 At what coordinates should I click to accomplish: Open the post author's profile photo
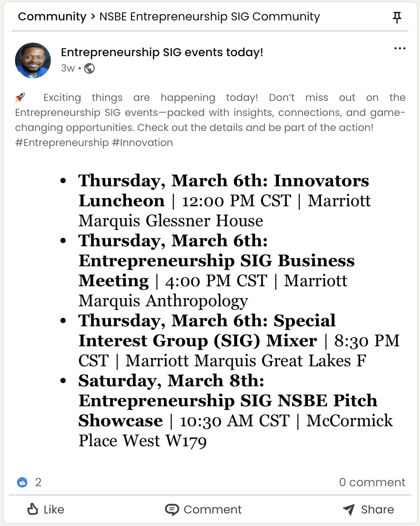click(33, 60)
